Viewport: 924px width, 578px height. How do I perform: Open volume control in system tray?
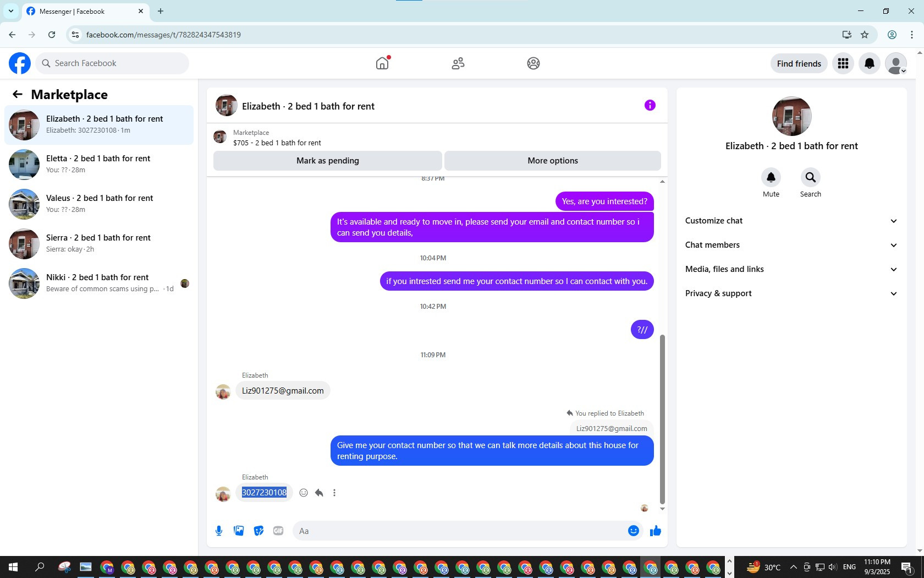click(x=832, y=567)
